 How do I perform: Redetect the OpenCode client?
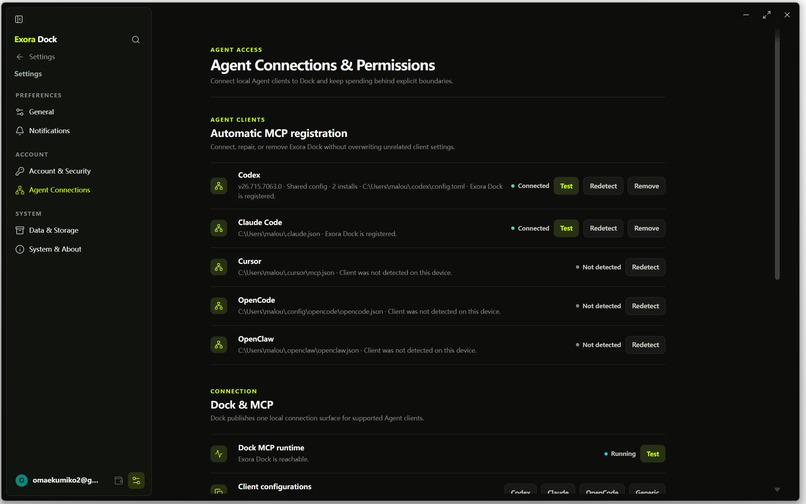[x=645, y=306]
